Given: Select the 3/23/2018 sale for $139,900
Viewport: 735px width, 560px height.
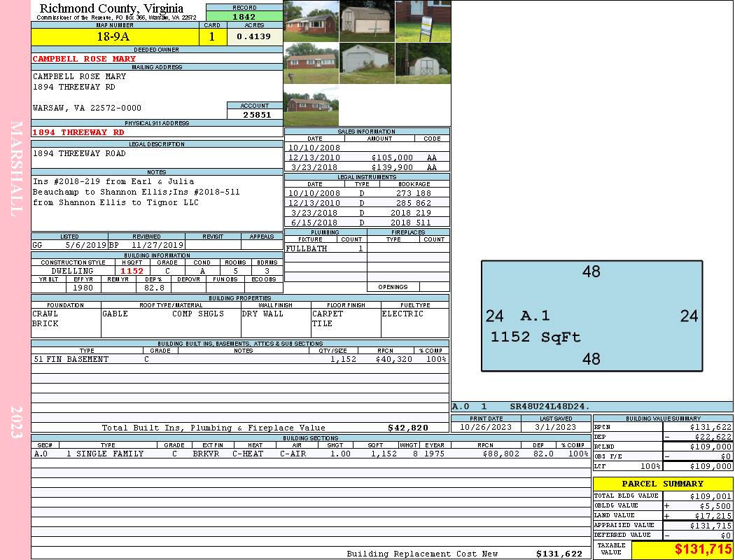Looking at the screenshot, I should point(367,167).
